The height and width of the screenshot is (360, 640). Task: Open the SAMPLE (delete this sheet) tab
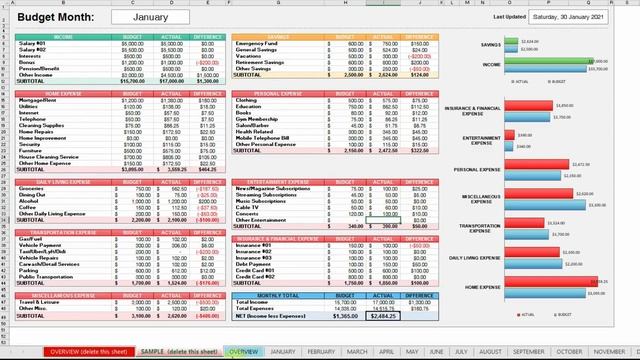(x=179, y=351)
